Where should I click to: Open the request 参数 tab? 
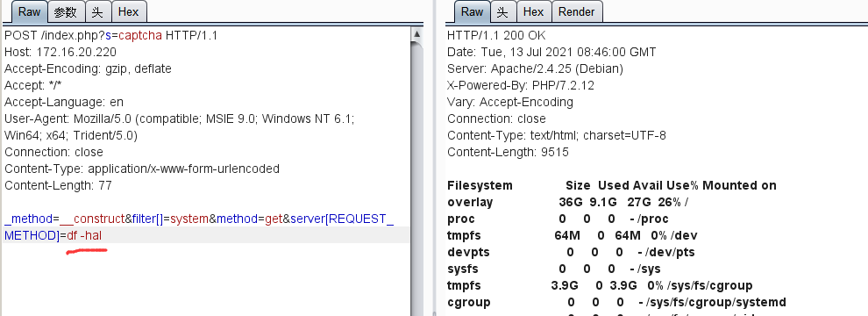67,11
